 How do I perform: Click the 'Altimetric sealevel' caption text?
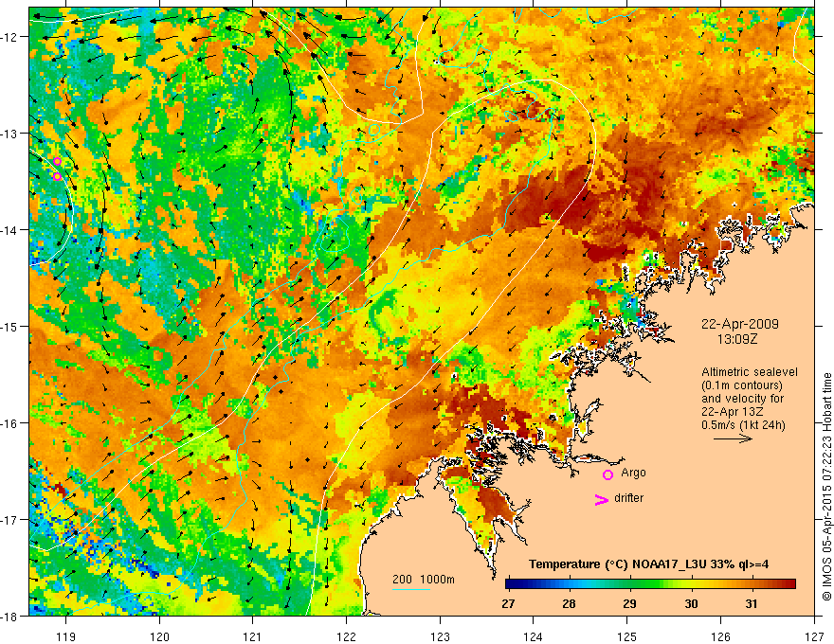tap(750, 372)
